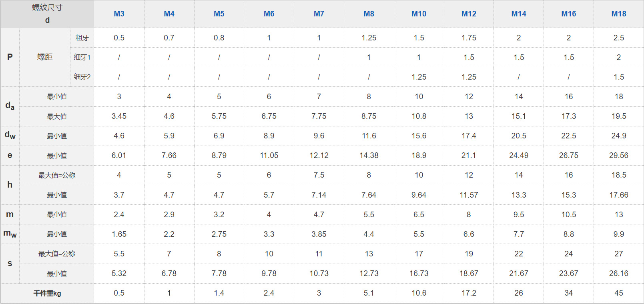The image size is (644, 304).
Task: Open the M7 column header link
Action: click(319, 14)
